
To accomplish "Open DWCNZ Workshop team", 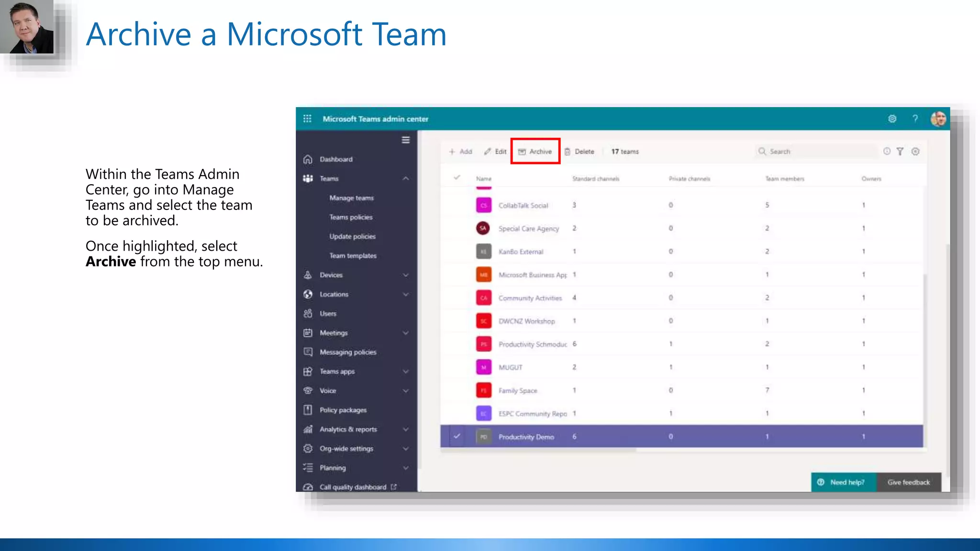I will coord(527,321).
